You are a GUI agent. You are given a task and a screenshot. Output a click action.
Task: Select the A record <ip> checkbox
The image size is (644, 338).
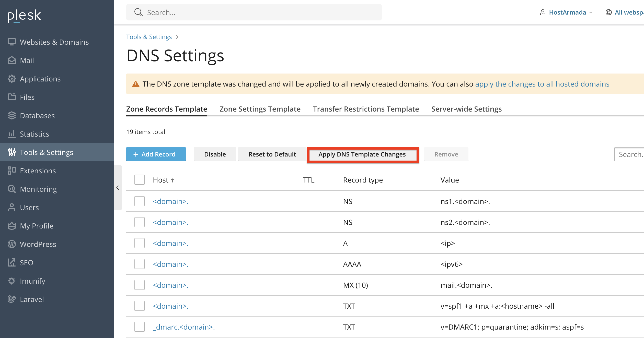pyautogui.click(x=140, y=243)
